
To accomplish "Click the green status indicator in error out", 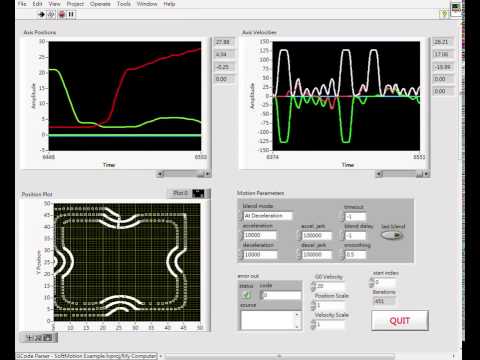I will 247,295.
